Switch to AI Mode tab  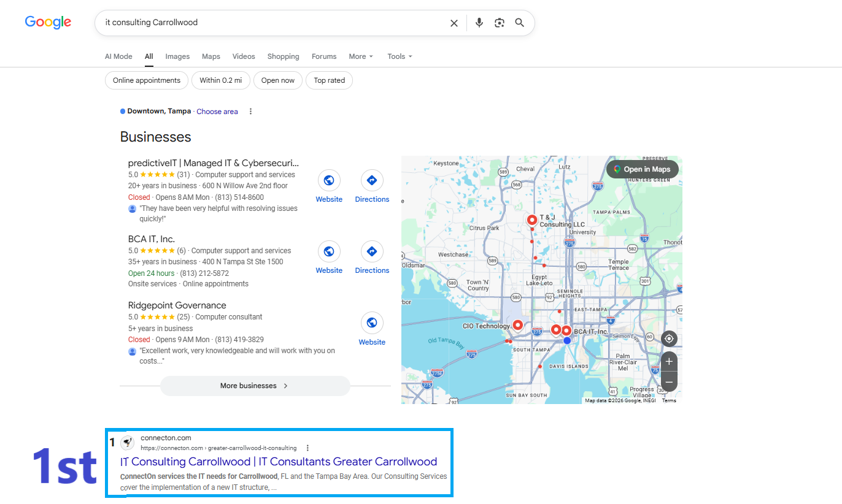tap(118, 56)
